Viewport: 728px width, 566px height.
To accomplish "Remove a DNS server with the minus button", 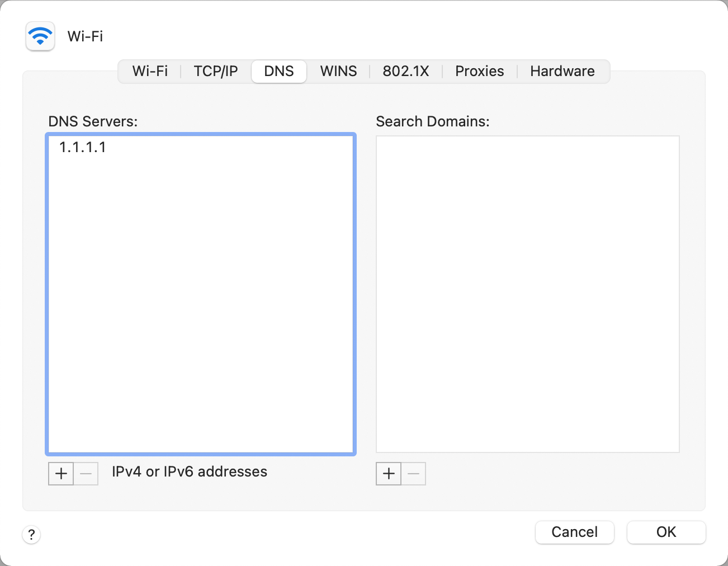I will click(86, 474).
